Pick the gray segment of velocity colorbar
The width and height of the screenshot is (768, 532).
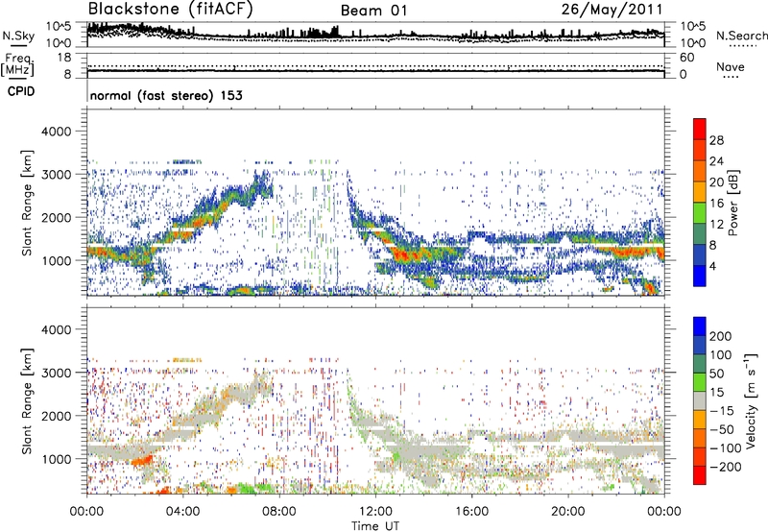point(700,401)
